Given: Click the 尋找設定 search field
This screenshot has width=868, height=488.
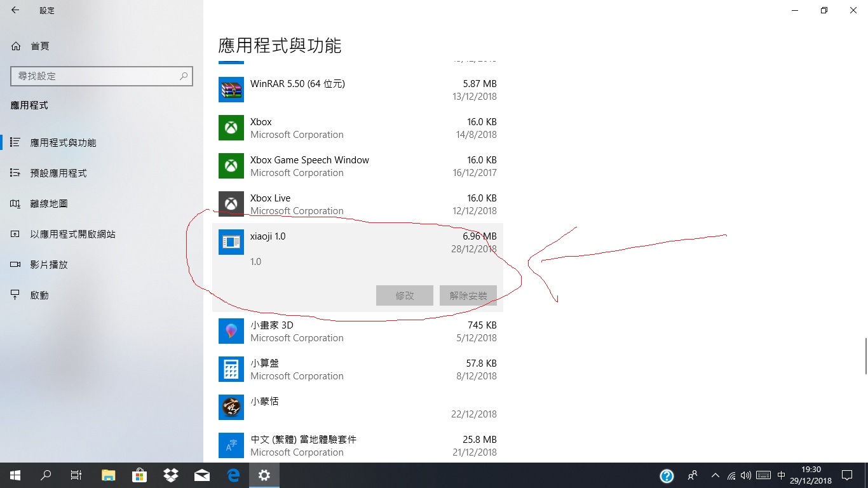Looking at the screenshot, I should click(102, 76).
